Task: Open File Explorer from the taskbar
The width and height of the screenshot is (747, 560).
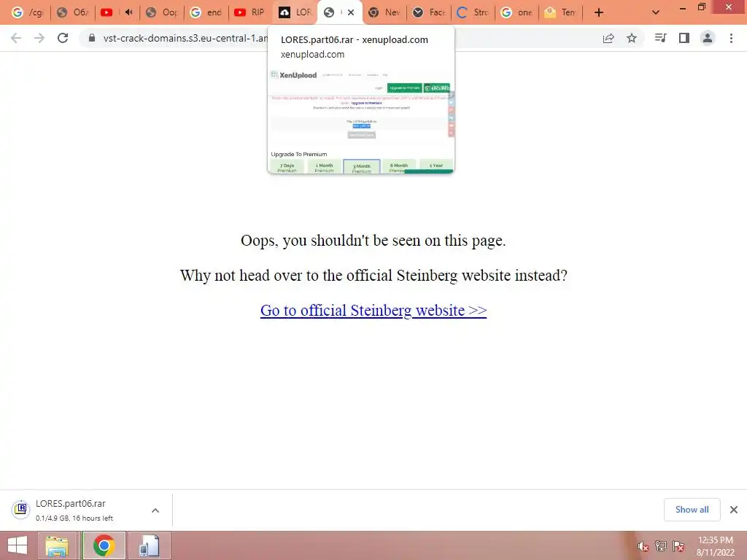Action: [57, 545]
